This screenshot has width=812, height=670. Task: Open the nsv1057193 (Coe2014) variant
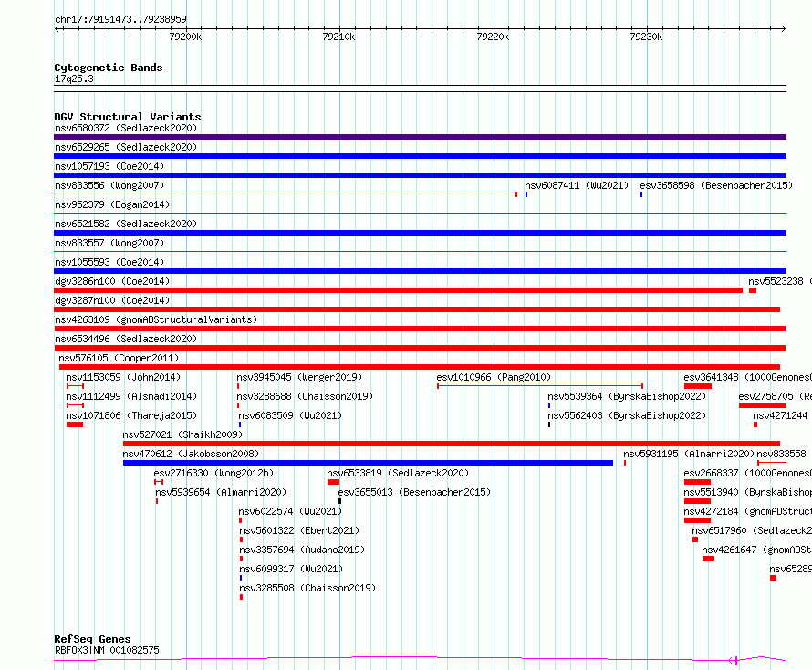109,166
